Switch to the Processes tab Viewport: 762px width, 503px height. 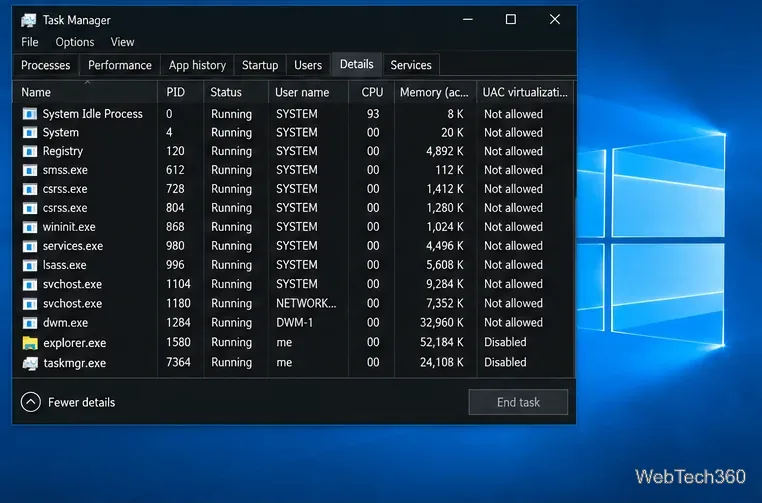pos(46,65)
